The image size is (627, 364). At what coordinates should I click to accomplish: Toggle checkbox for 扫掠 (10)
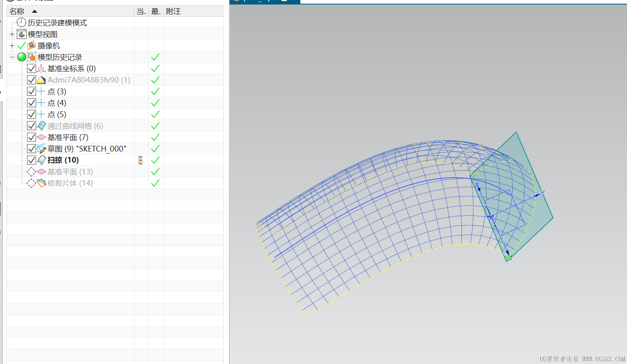tap(32, 160)
